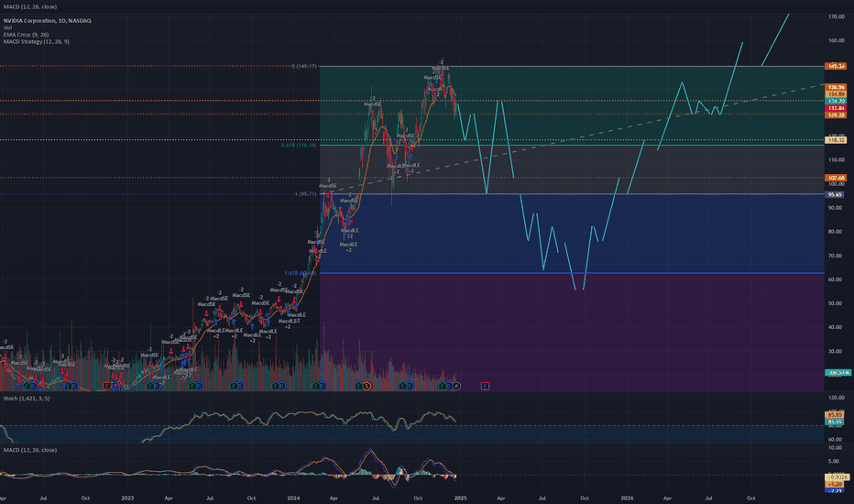Click the 118.32 price tag on the axis
This screenshot has height=504, width=854.
coord(836,140)
